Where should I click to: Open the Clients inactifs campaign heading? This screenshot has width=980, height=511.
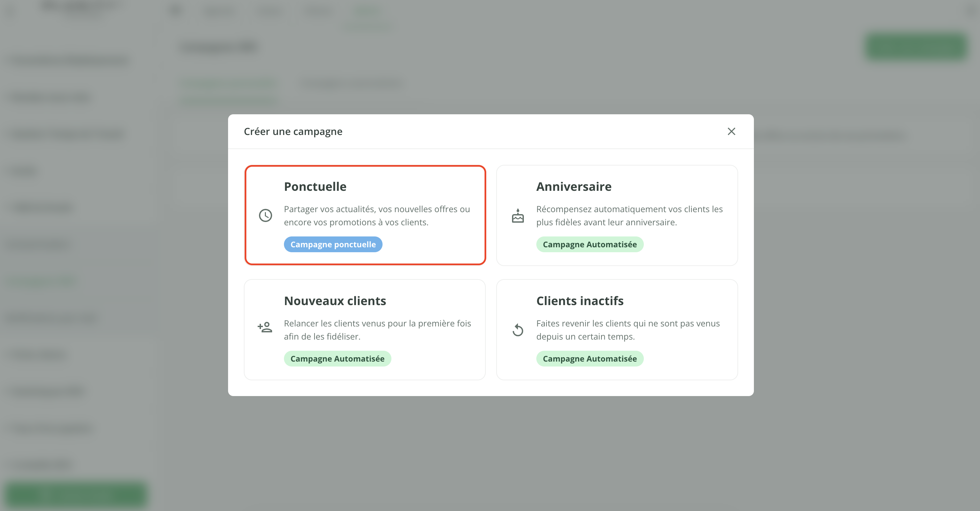579,301
